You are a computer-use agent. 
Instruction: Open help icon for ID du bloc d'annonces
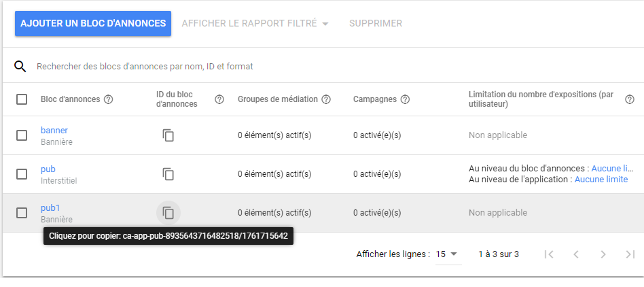tap(219, 99)
